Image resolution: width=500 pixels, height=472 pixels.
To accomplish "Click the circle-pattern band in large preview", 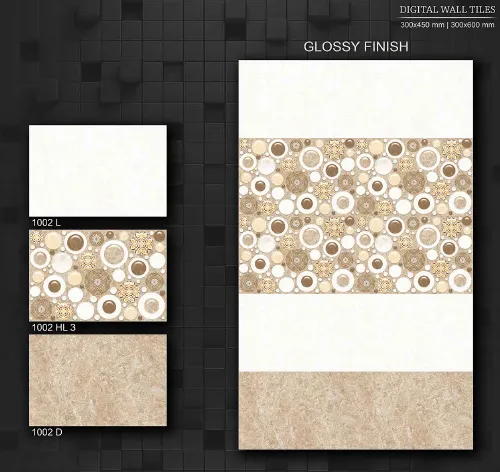I will pyautogui.click(x=356, y=216).
